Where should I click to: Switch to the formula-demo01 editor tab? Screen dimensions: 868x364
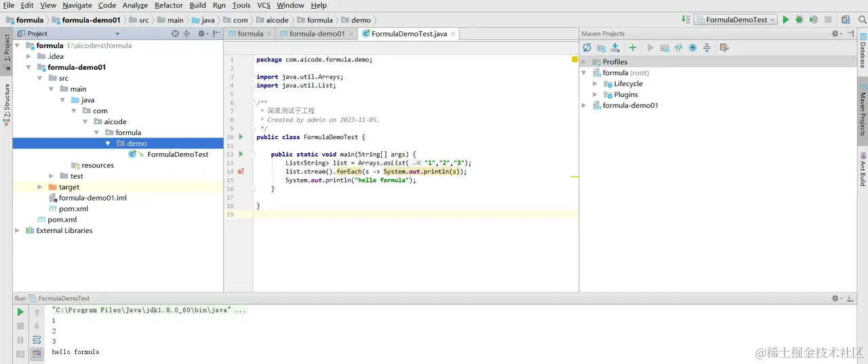click(x=317, y=33)
